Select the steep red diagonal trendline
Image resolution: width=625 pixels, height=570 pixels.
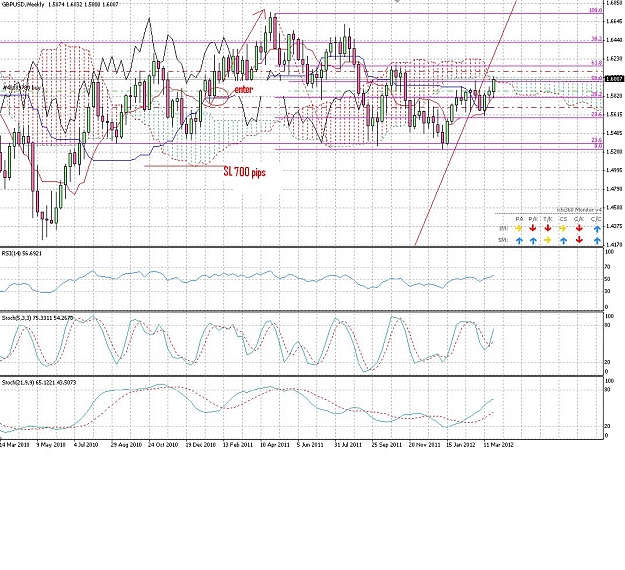[466, 123]
